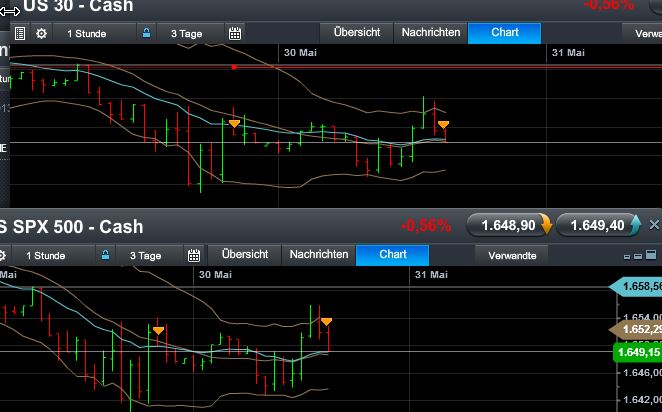Screen dimensions: 662x412
Task: Click the US 30 - Cash panel title
Action: (x=79, y=6)
